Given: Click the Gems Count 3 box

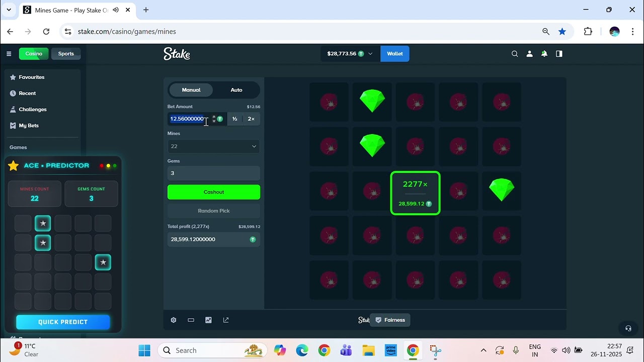Looking at the screenshot, I should (91, 194).
